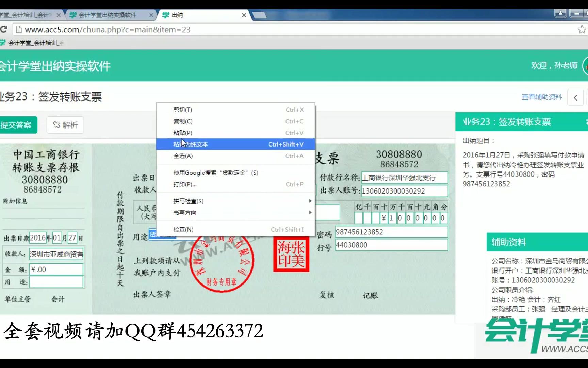The width and height of the screenshot is (588, 368).
Task: Search Google for 货款定金 entry
Action: (x=235, y=173)
